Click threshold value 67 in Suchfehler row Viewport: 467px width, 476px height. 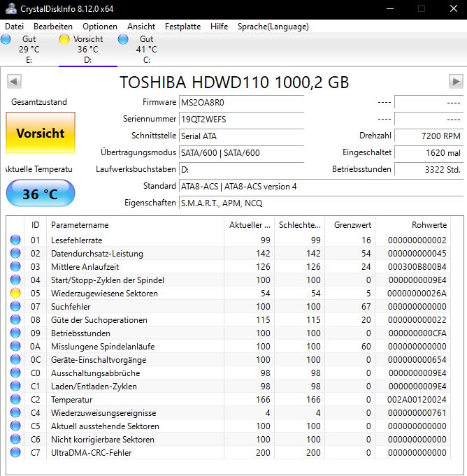coord(366,307)
